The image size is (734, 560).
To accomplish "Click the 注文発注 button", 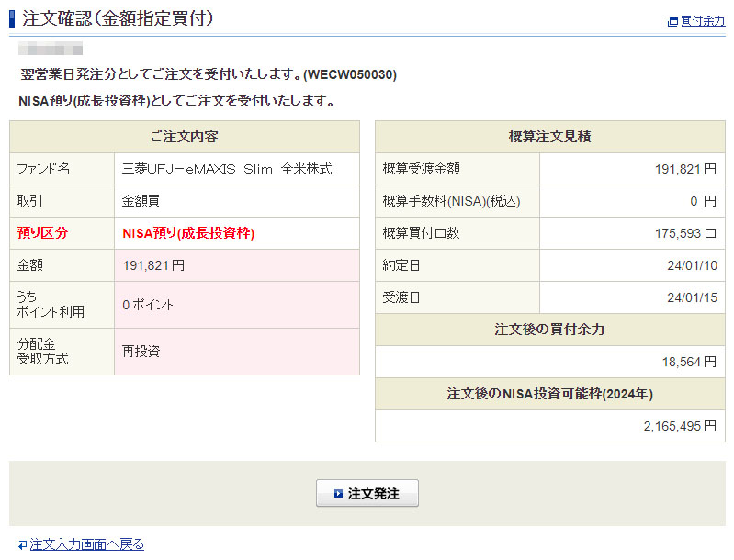I will tap(367, 493).
